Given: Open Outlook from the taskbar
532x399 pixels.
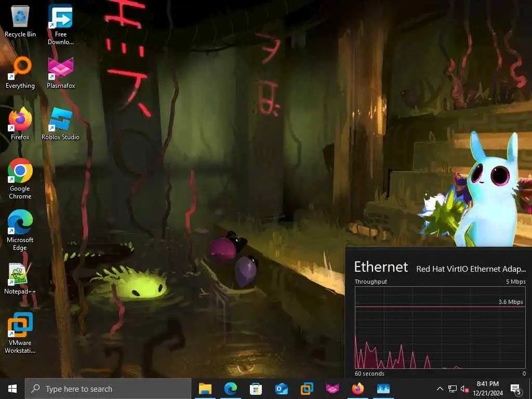Looking at the screenshot, I should coord(281,389).
